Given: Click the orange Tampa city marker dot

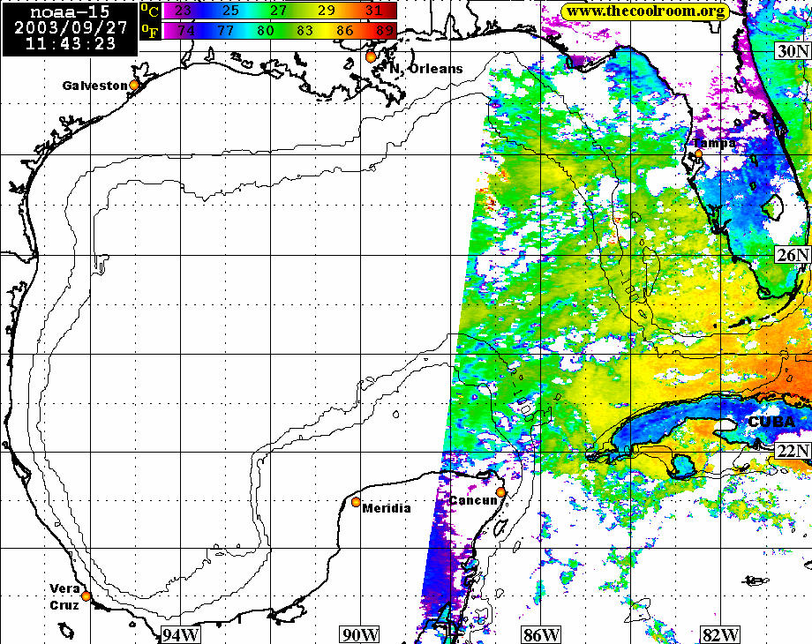Looking at the screenshot, I should 699,154.
